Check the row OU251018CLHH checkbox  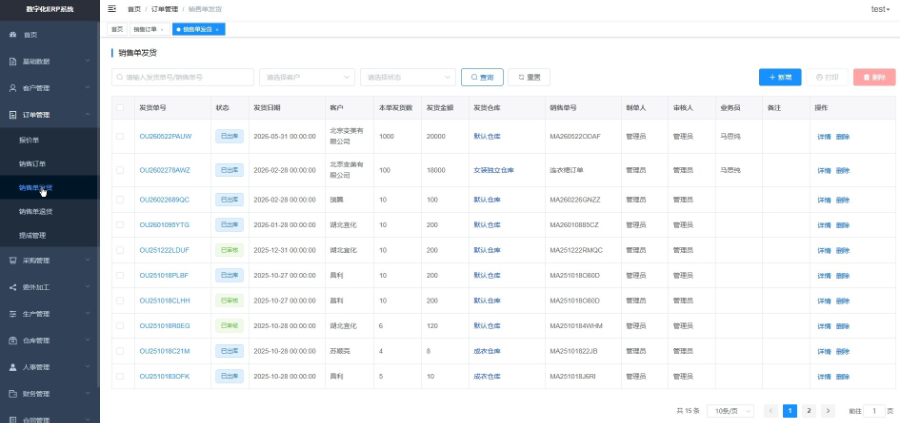click(x=119, y=301)
